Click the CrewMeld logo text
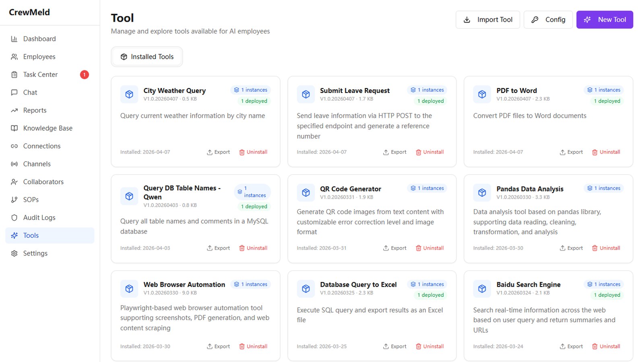This screenshot has height=362, width=644. (x=29, y=12)
